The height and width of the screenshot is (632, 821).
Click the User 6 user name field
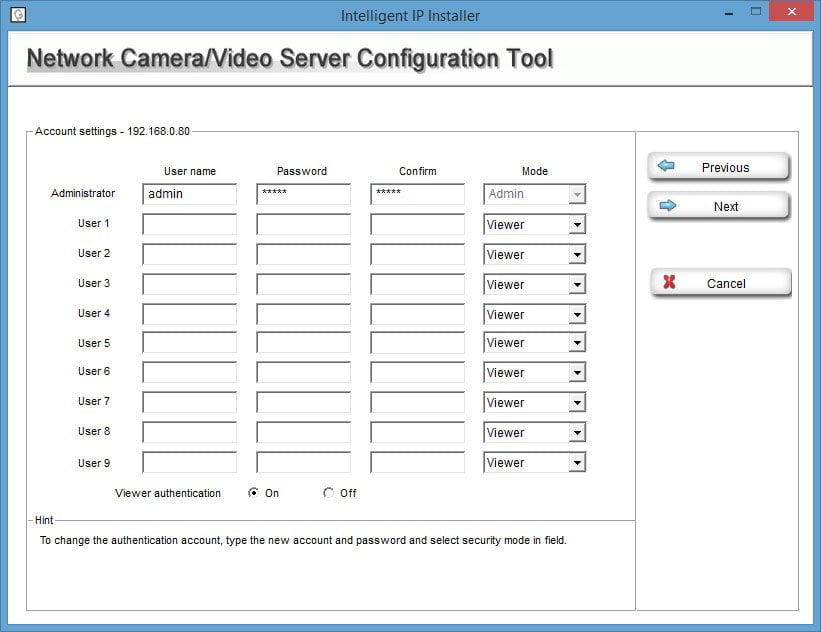[189, 372]
